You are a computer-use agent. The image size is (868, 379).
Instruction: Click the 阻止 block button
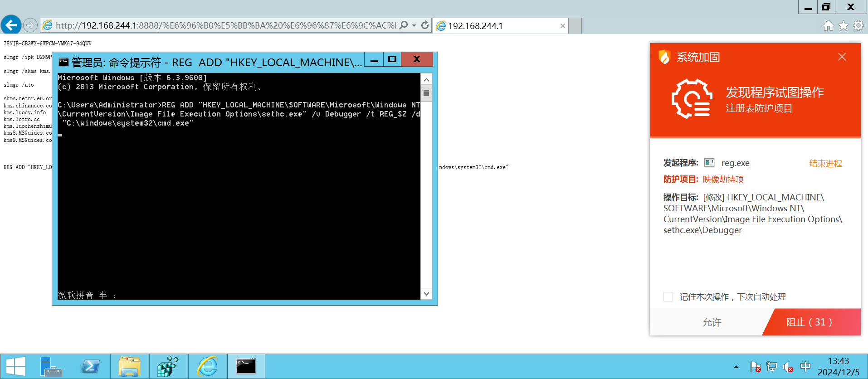point(812,322)
